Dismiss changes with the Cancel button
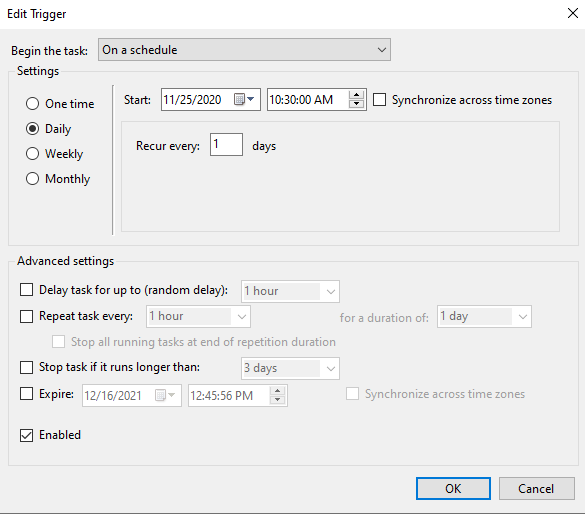The width and height of the screenshot is (585, 514). (536, 489)
